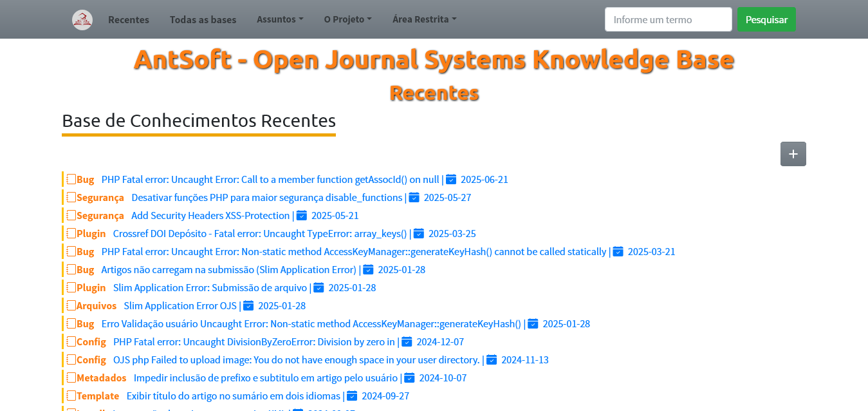Click the notebook icon beside the 'cannot be called statically' entry
The image size is (868, 411).
[x=71, y=251]
